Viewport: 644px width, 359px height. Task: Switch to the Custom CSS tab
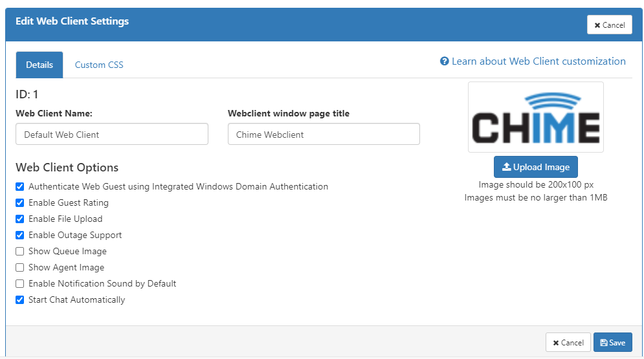(99, 65)
